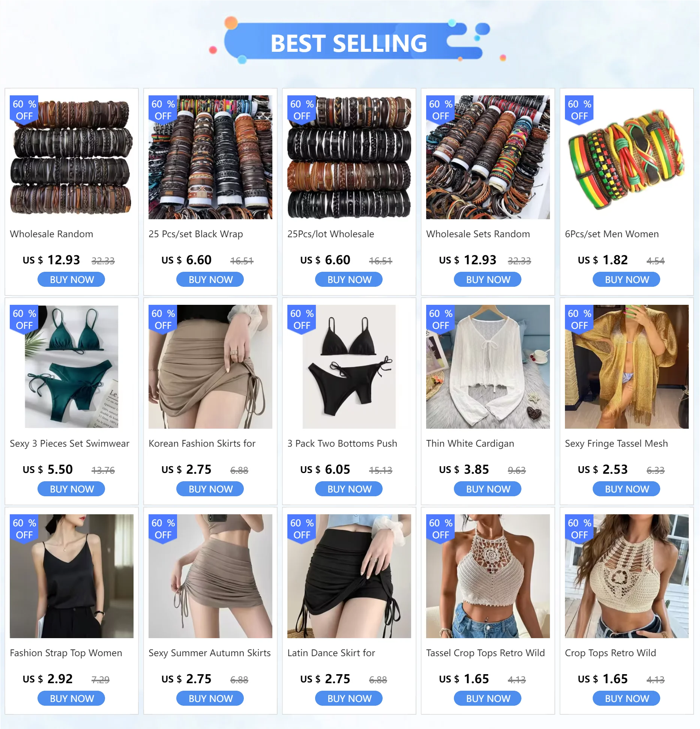This screenshot has width=700, height=729.
Task: Open the black Fashion Strap Top image
Action: point(71,576)
